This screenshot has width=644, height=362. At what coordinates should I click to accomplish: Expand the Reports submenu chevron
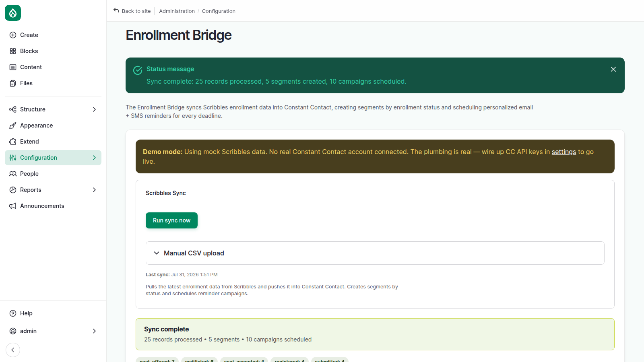point(94,190)
